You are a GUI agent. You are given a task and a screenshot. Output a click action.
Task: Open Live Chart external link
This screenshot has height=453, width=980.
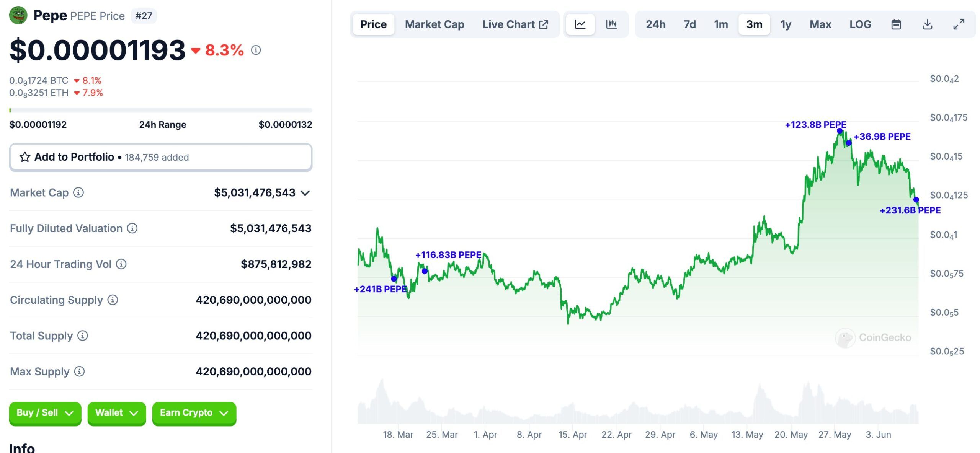click(515, 24)
